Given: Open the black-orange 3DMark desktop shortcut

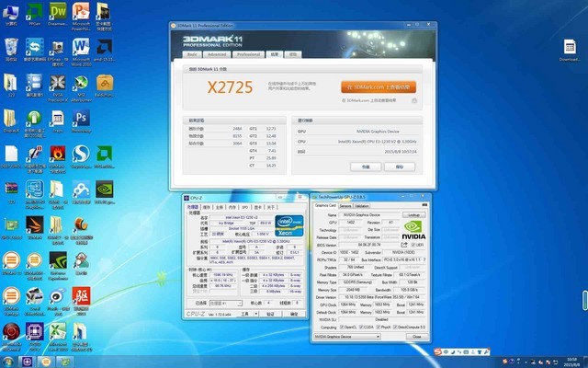Looking at the screenshot, I should (35, 228).
